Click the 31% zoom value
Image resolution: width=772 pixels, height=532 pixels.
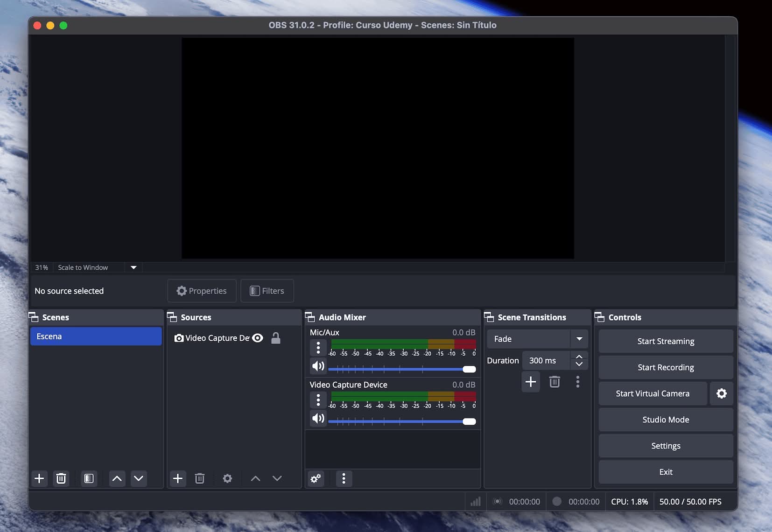[42, 267]
